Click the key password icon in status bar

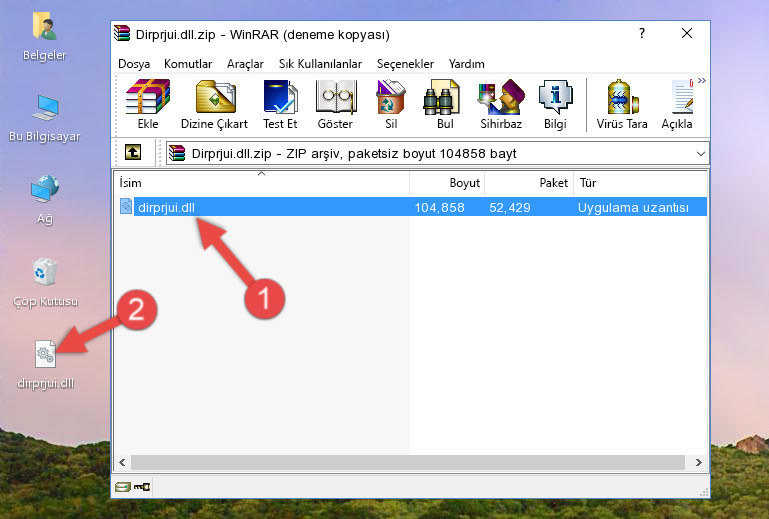[142, 487]
